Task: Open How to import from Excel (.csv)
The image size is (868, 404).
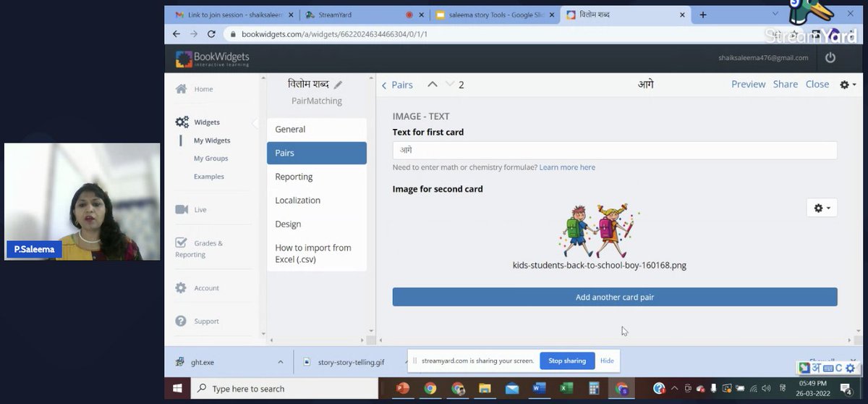Action: pos(317,253)
